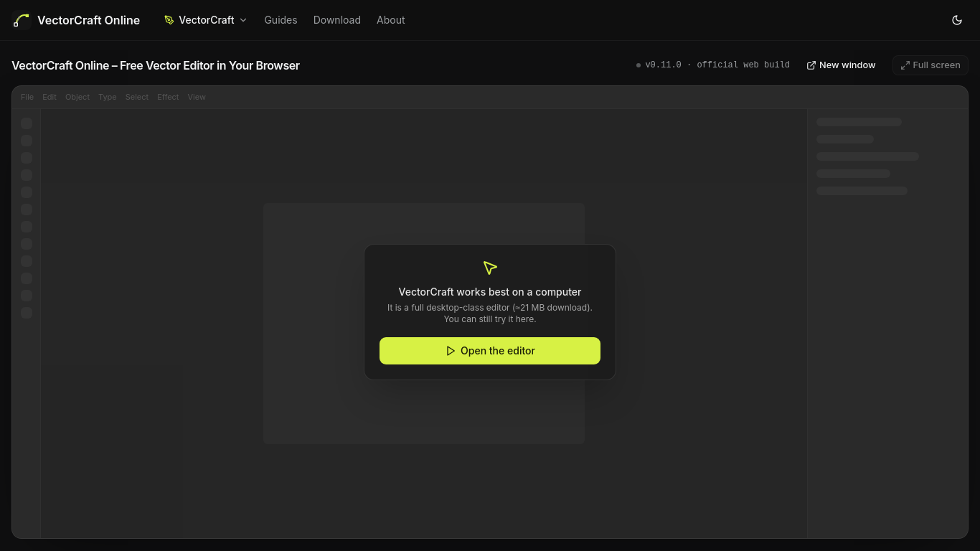Viewport: 980px width, 551px height.
Task: Expand the VectorCraft dropdown menu
Action: click(x=206, y=20)
